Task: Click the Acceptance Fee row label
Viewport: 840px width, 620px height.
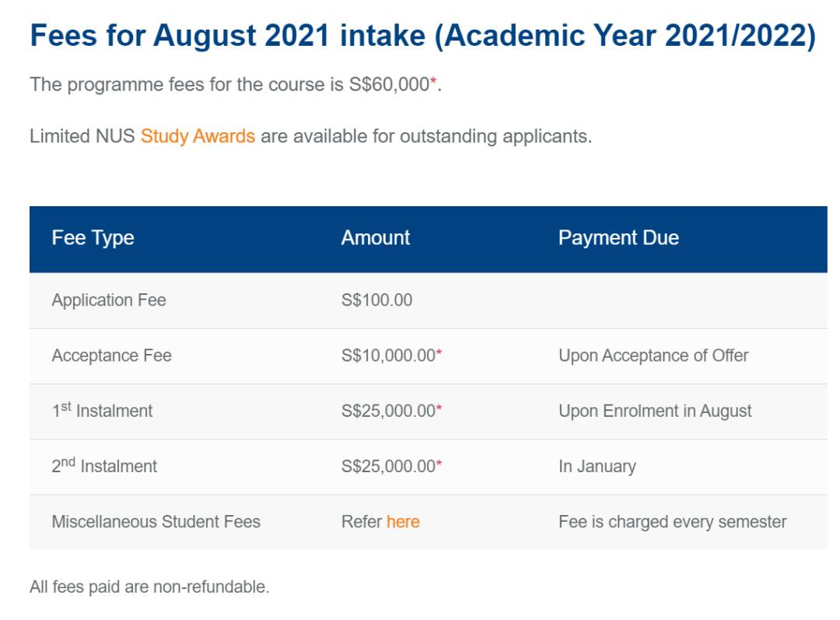Action: [x=111, y=356]
